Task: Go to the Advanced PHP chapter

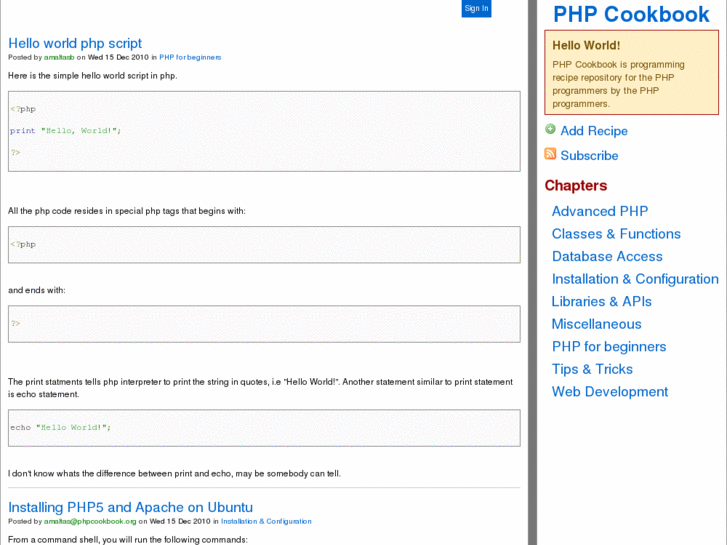Action: click(x=600, y=211)
